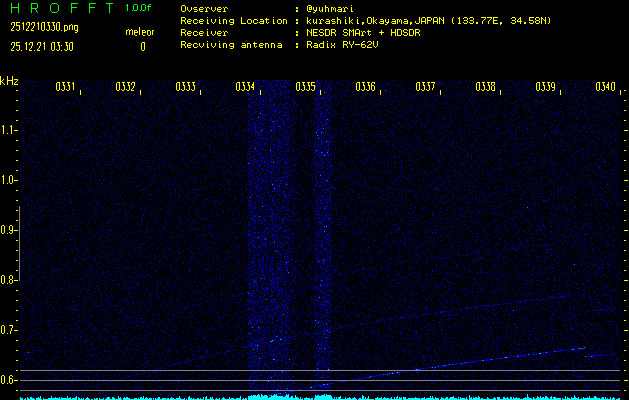Image resolution: width=629 pixels, height=400 pixels.
Task: Click the 1.00f version label
Action: [x=139, y=8]
